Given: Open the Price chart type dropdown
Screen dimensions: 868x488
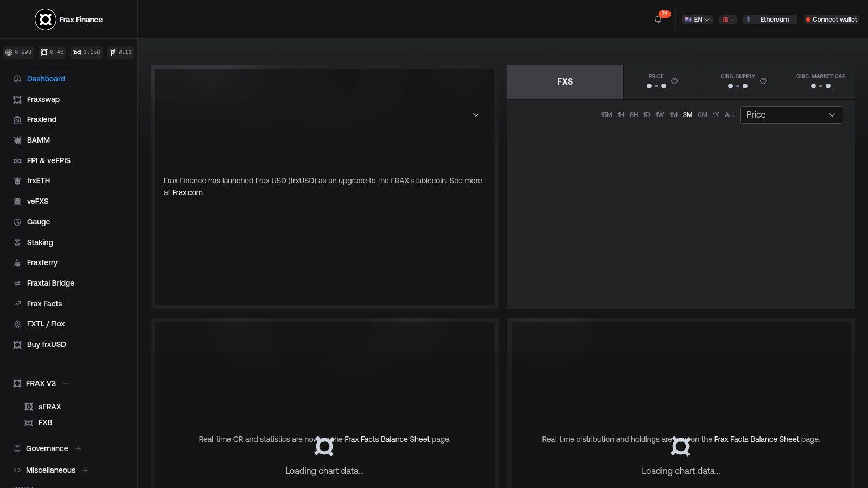Looking at the screenshot, I should (x=791, y=115).
